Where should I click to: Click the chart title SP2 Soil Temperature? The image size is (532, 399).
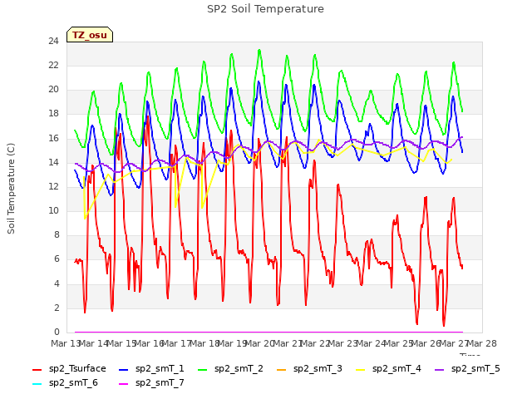coord(266,9)
